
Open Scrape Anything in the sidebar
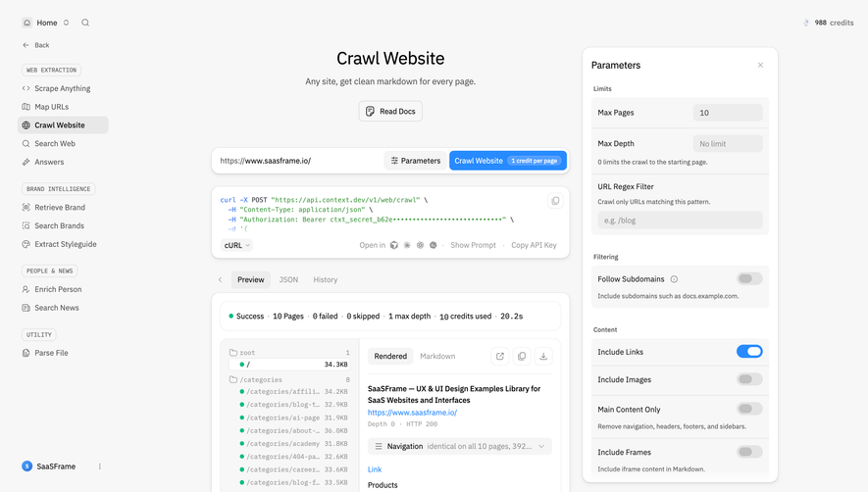click(x=63, y=88)
